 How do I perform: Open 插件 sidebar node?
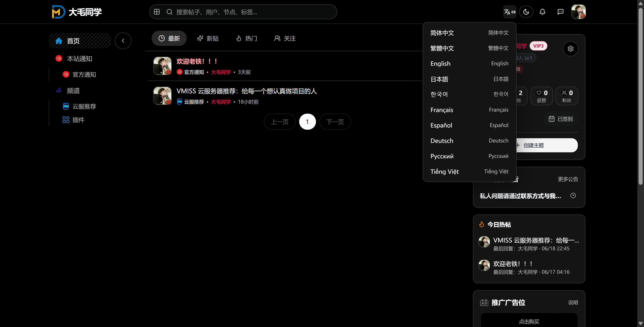coord(78,120)
